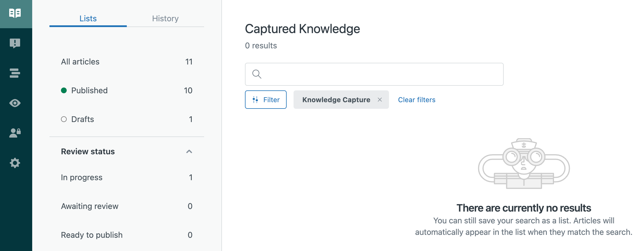
Task: Switch to the History tab
Action: pos(165,18)
